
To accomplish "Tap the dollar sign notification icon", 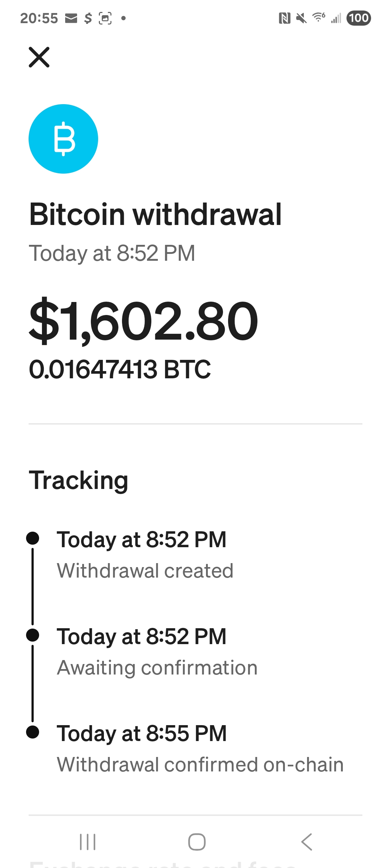I will coord(88,18).
